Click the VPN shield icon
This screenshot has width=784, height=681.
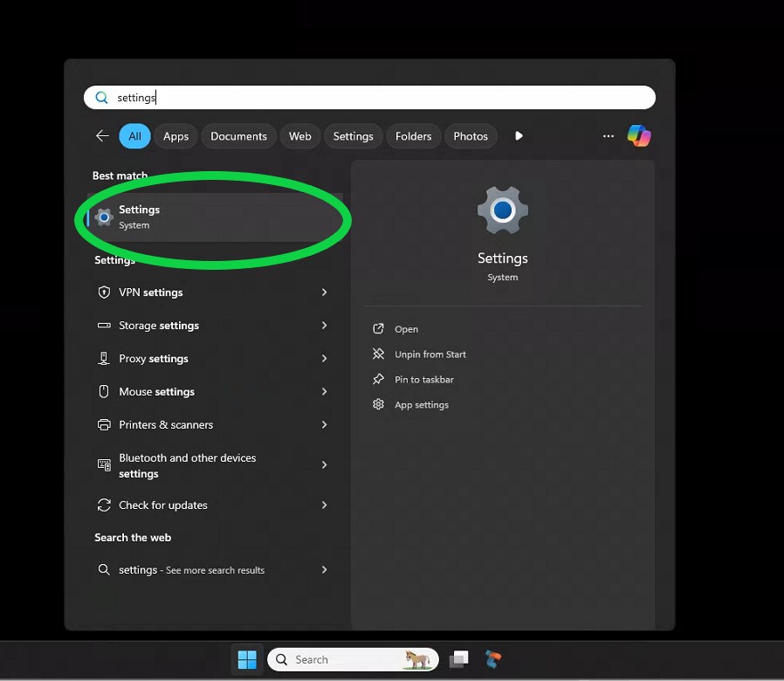click(x=104, y=292)
